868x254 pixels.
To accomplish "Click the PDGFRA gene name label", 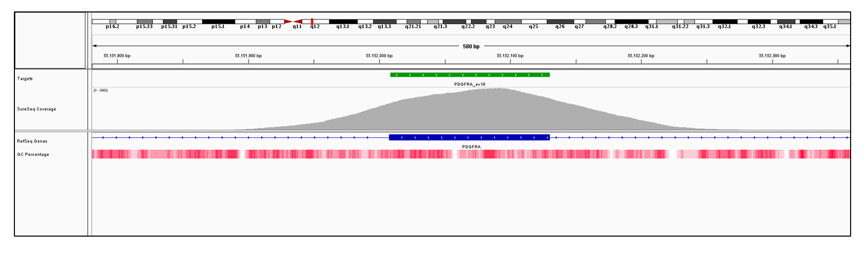I will [471, 147].
